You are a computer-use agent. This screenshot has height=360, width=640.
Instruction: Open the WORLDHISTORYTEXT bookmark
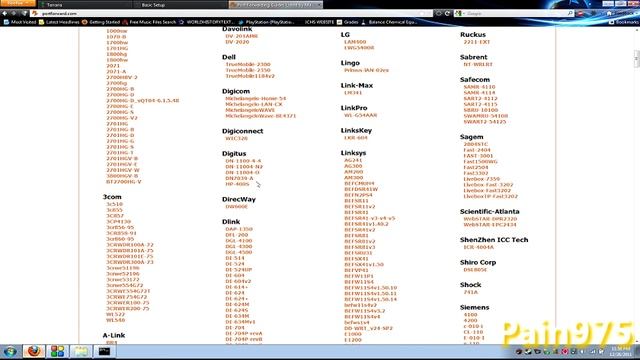[x=206, y=22]
